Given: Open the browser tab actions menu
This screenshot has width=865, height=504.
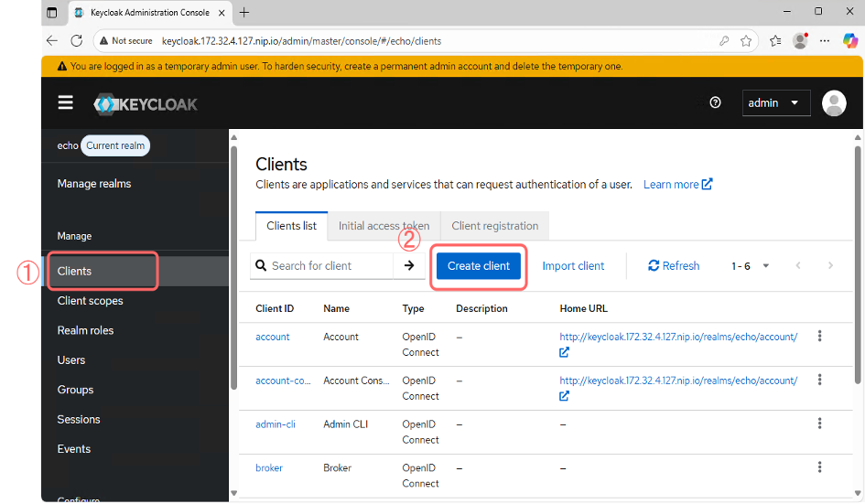Looking at the screenshot, I should [51, 13].
